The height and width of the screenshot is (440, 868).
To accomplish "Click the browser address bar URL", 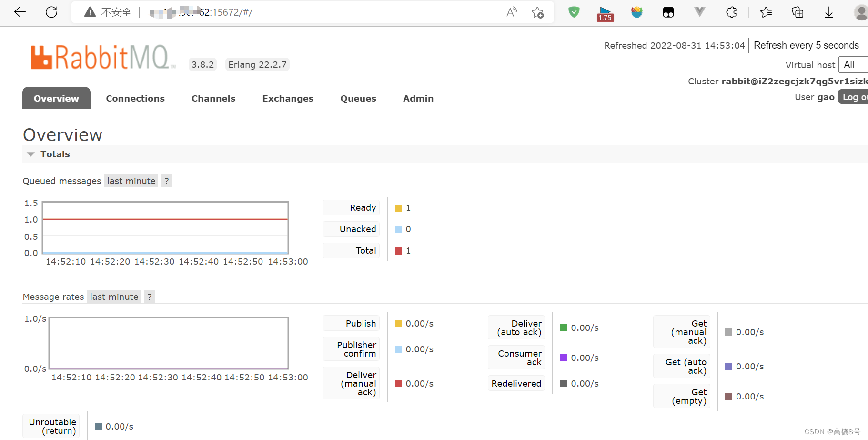I will (201, 12).
